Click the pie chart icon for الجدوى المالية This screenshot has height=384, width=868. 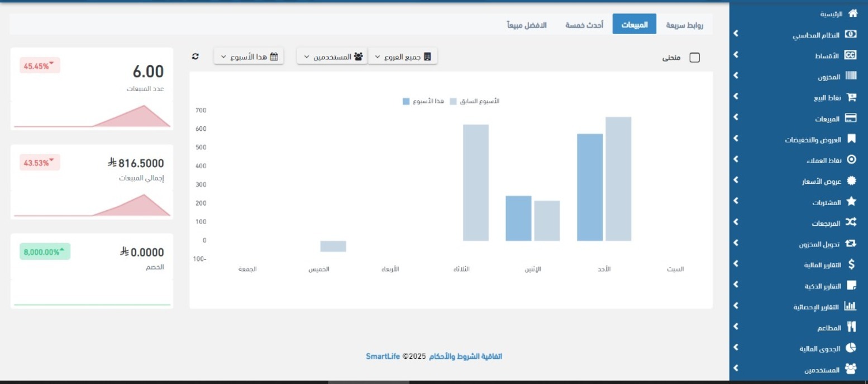tap(851, 348)
